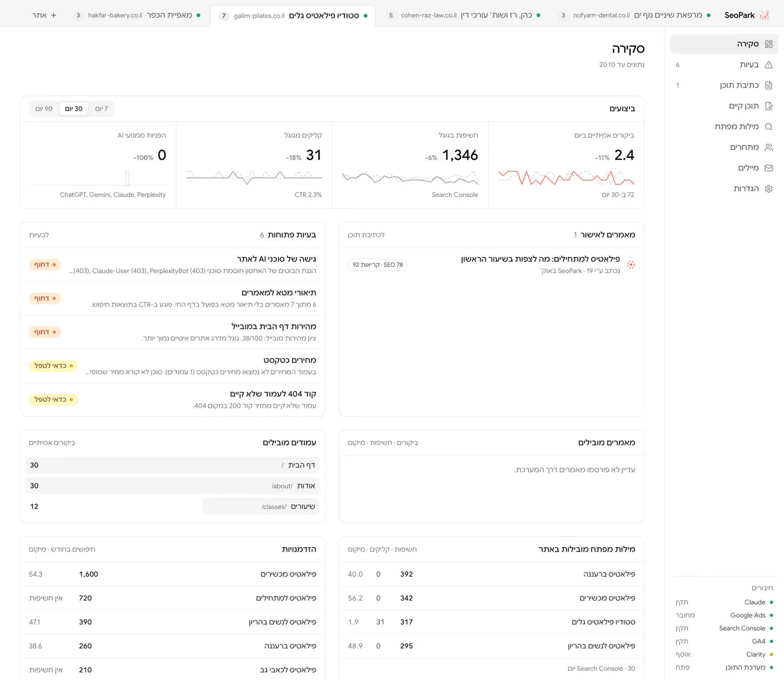Viewport: 784px width, 680px height.
Task: Click opportunity row פילאטיס לכאבי גב
Action: tap(173, 670)
